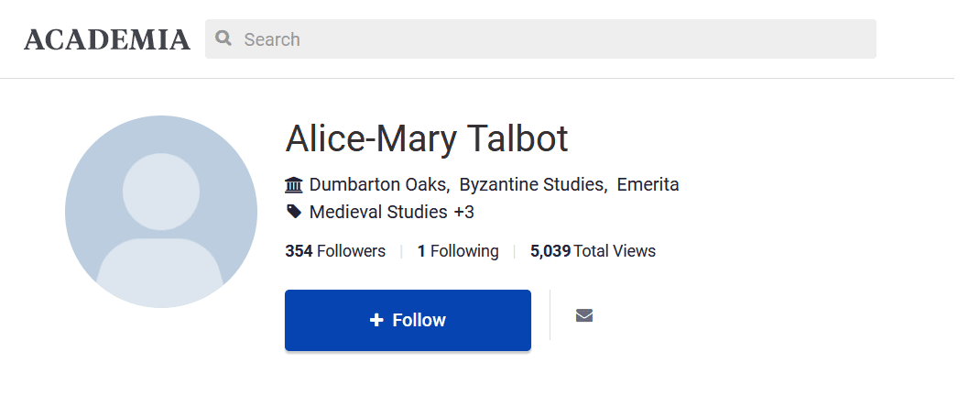Click the envelope message icon
Viewport: 980px width, 418px height.
584,315
